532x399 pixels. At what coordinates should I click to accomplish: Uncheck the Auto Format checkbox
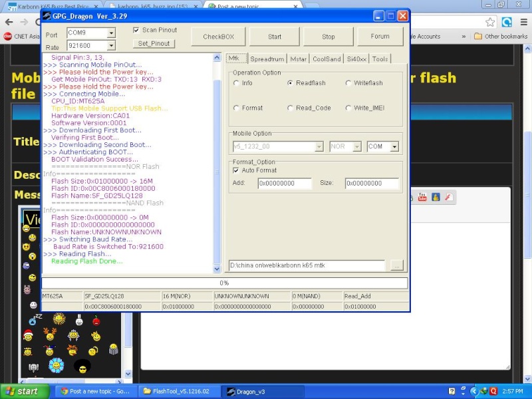[x=236, y=170]
